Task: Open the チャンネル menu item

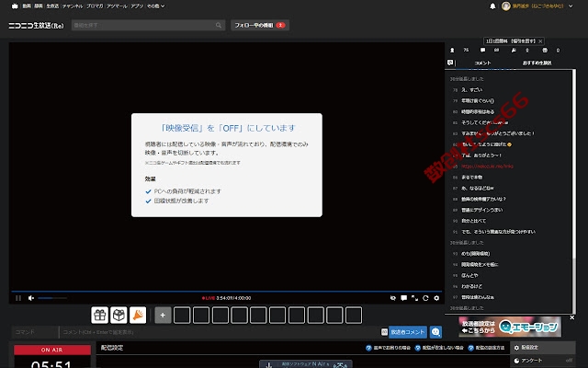Action: 73,6
